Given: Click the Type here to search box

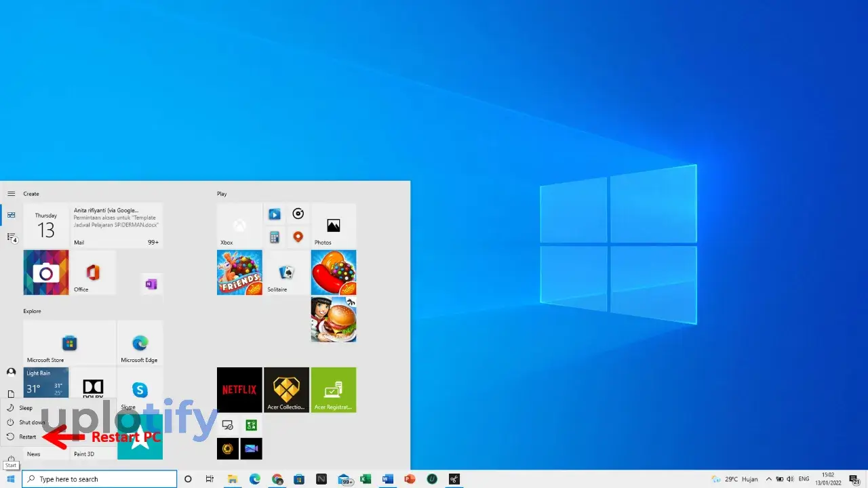Looking at the screenshot, I should click(x=100, y=479).
